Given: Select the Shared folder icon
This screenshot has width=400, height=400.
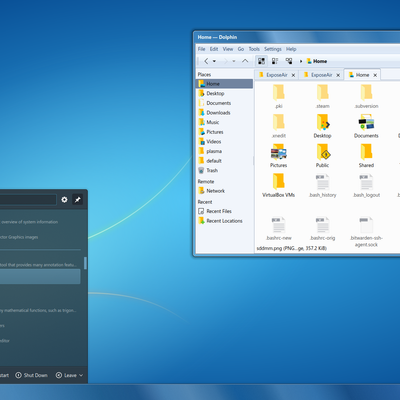Looking at the screenshot, I should point(366,152).
